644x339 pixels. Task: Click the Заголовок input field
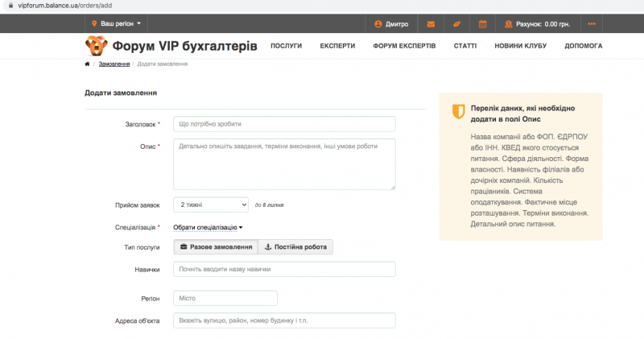[284, 124]
